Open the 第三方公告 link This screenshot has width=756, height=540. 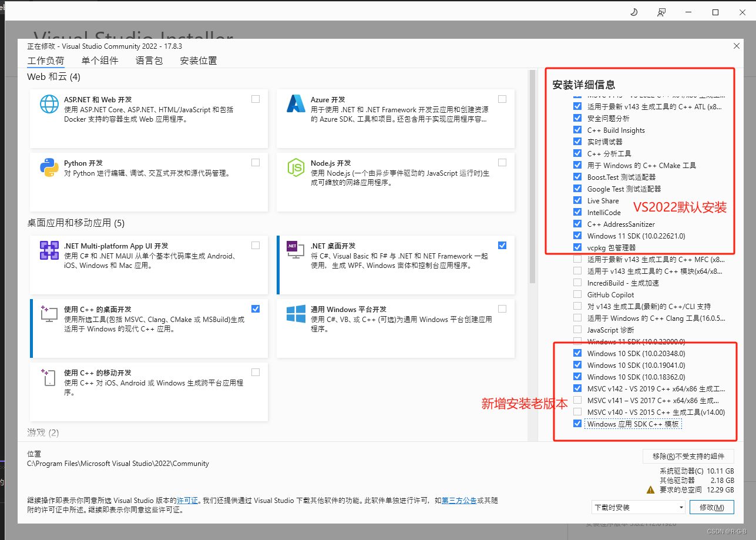[459, 501]
